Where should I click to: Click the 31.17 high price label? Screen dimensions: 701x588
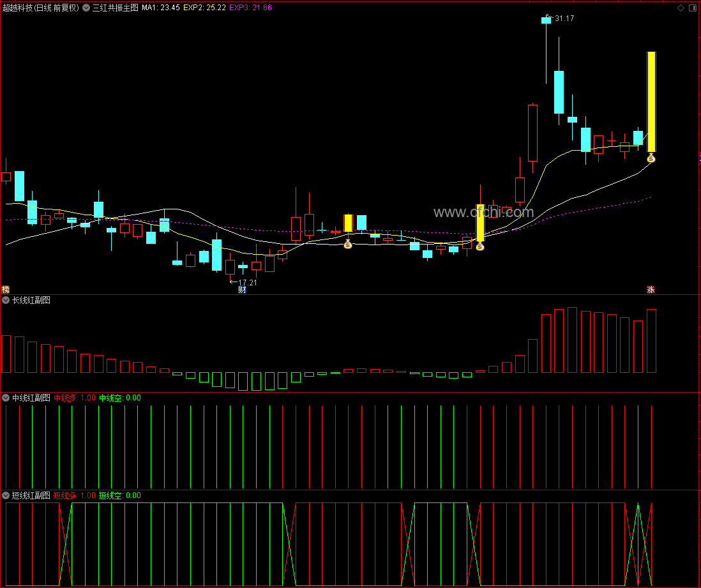(x=564, y=19)
